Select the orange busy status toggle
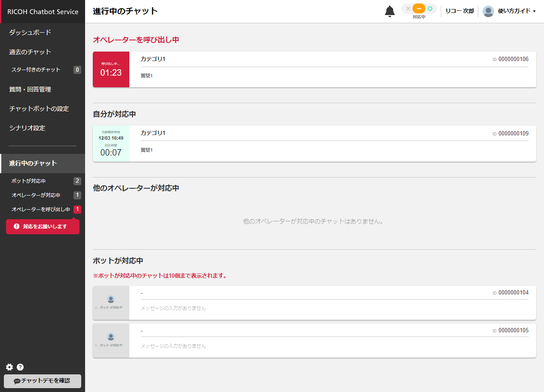The width and height of the screenshot is (544, 392). pos(419,9)
